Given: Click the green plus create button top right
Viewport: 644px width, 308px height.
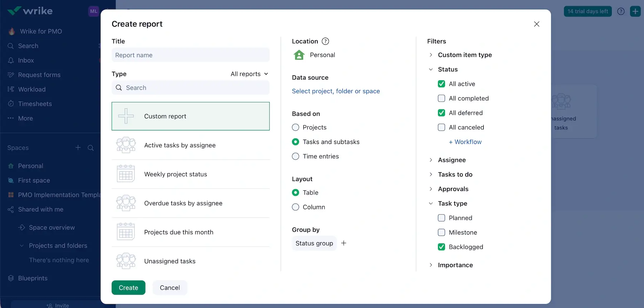Looking at the screenshot, I should (x=635, y=11).
